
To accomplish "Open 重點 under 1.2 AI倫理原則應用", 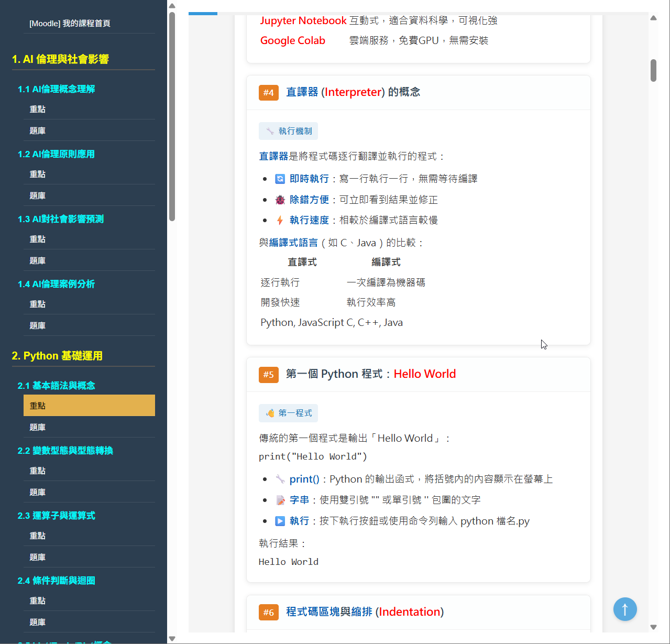I will (89, 174).
